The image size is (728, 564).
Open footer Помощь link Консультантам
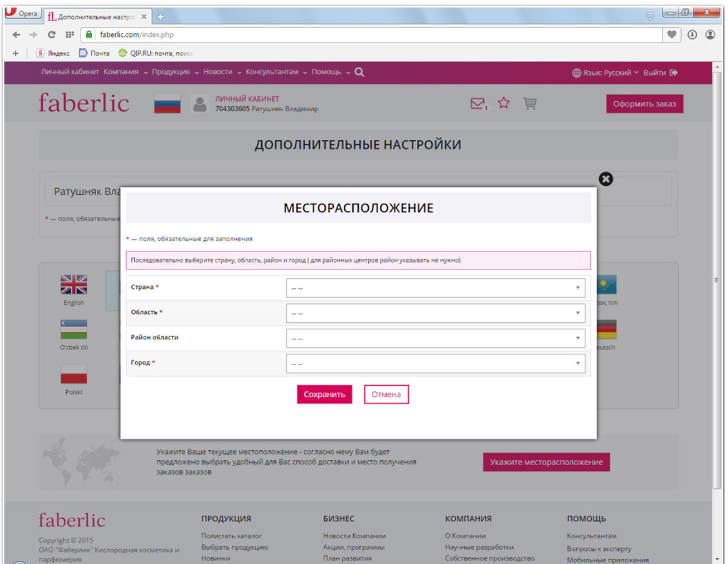click(592, 536)
